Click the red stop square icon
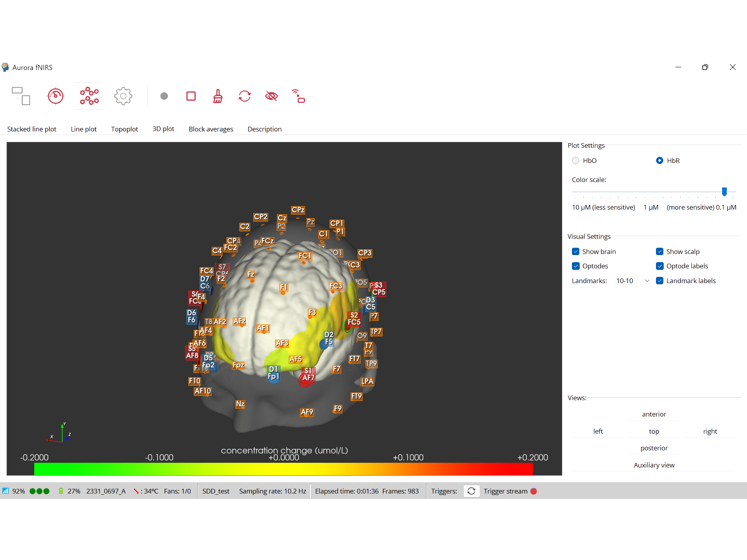Image resolution: width=747 pixels, height=560 pixels. tap(191, 96)
